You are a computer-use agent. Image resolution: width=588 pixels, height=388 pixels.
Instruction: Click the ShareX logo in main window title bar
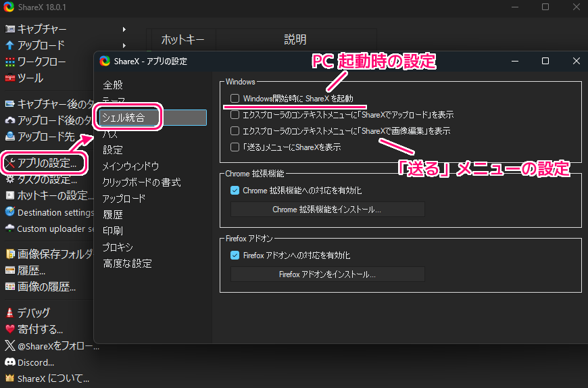coord(9,7)
